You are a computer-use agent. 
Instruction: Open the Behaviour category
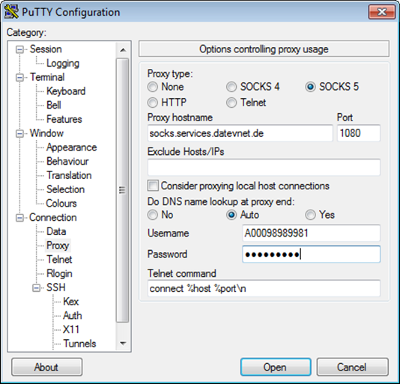67,161
